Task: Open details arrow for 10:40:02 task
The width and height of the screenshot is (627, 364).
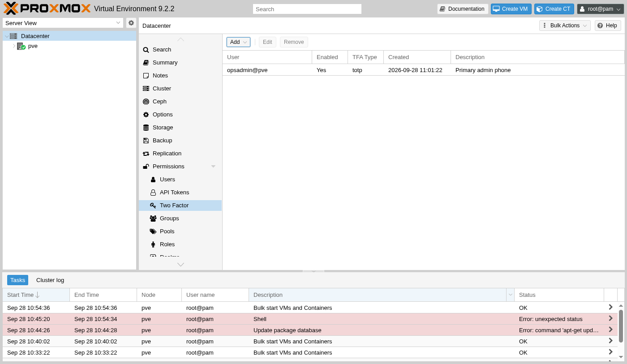Action: click(610, 341)
